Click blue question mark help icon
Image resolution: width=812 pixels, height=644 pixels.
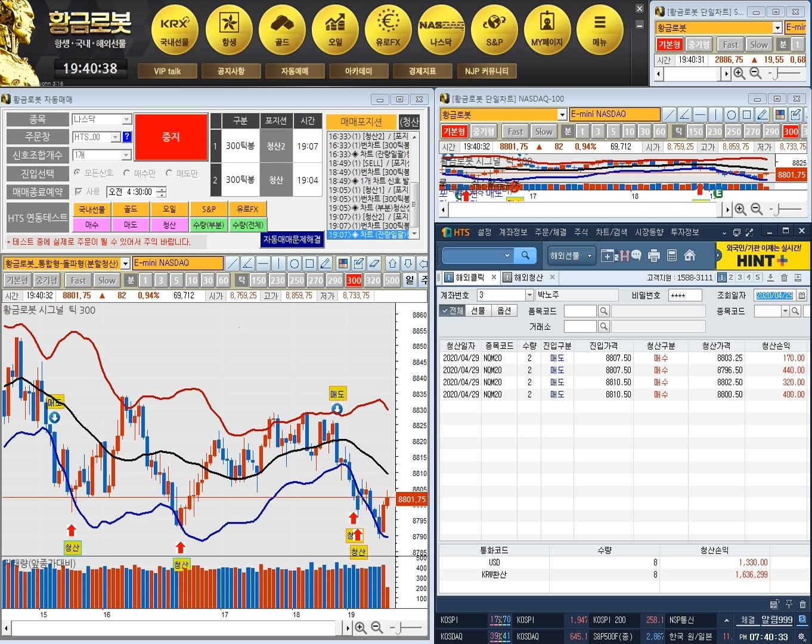point(127,137)
